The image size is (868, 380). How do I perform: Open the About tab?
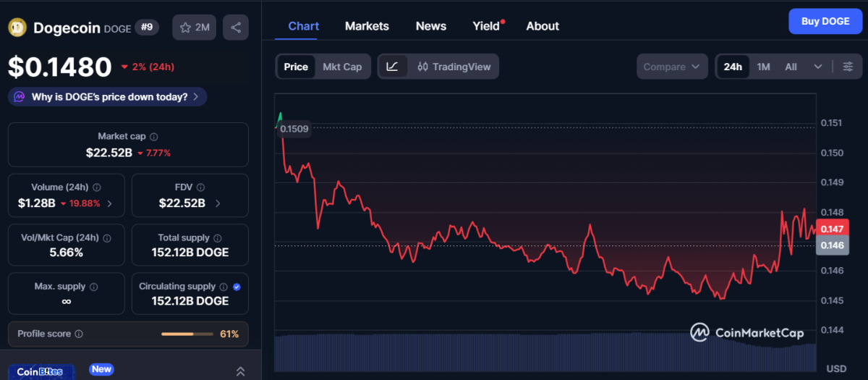tap(542, 26)
